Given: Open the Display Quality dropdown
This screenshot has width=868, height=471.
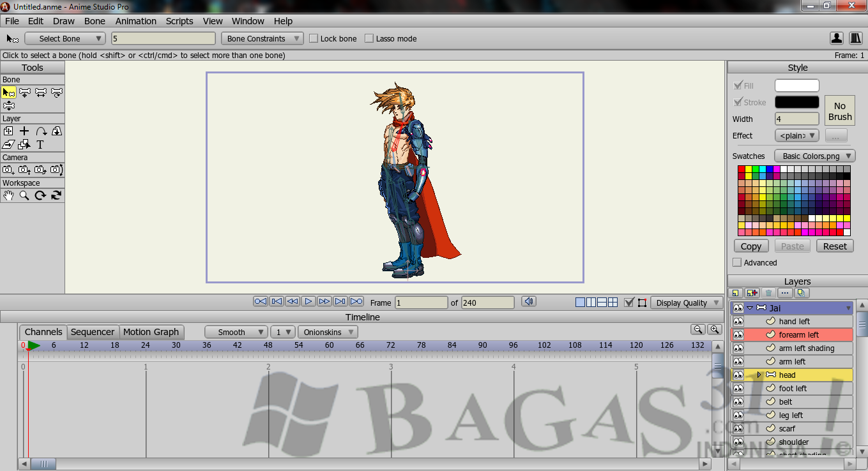Looking at the screenshot, I should pos(687,303).
